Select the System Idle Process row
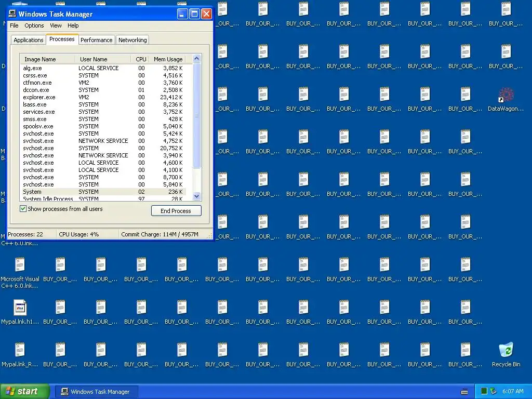Image resolution: width=532 pixels, height=399 pixels. pyautogui.click(x=103, y=198)
